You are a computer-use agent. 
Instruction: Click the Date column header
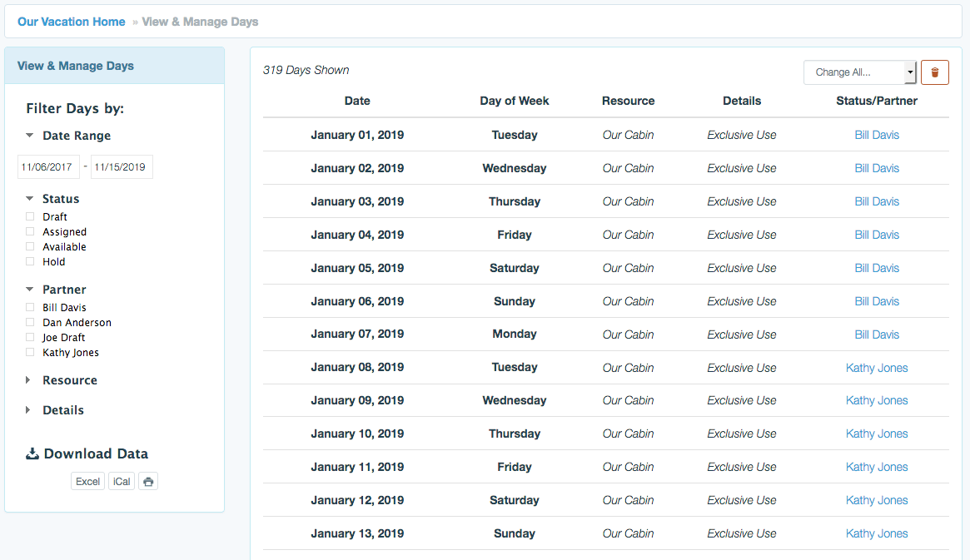(x=357, y=101)
